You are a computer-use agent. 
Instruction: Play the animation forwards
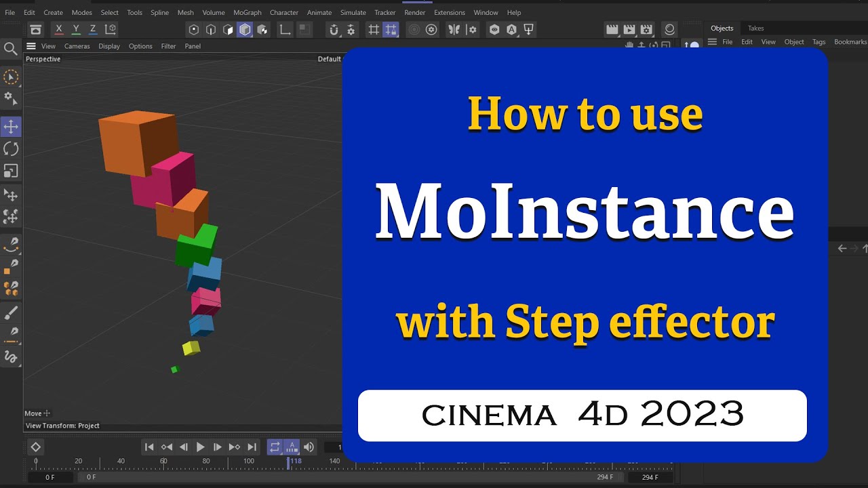[x=200, y=447]
